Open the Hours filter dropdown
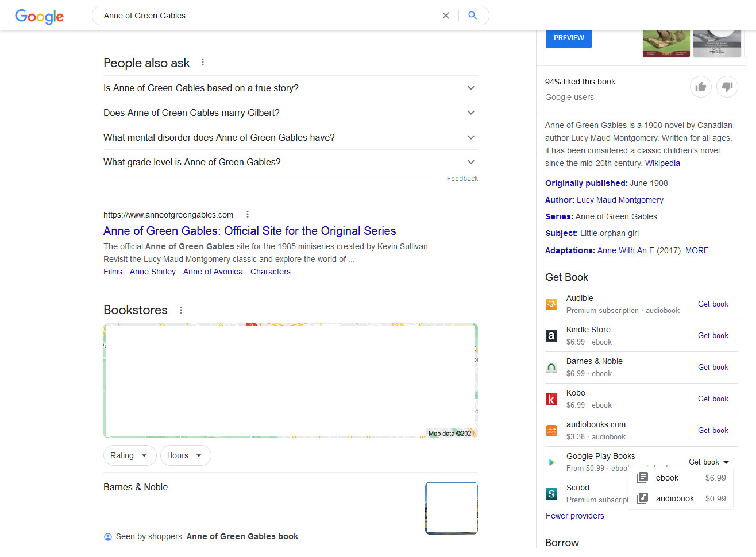This screenshot has height=557, width=756. (x=186, y=455)
